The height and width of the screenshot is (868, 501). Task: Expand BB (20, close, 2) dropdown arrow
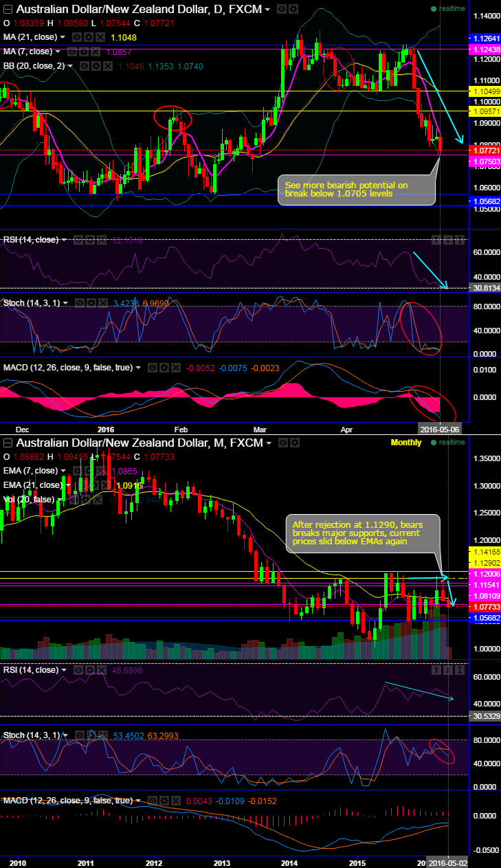tap(71, 66)
